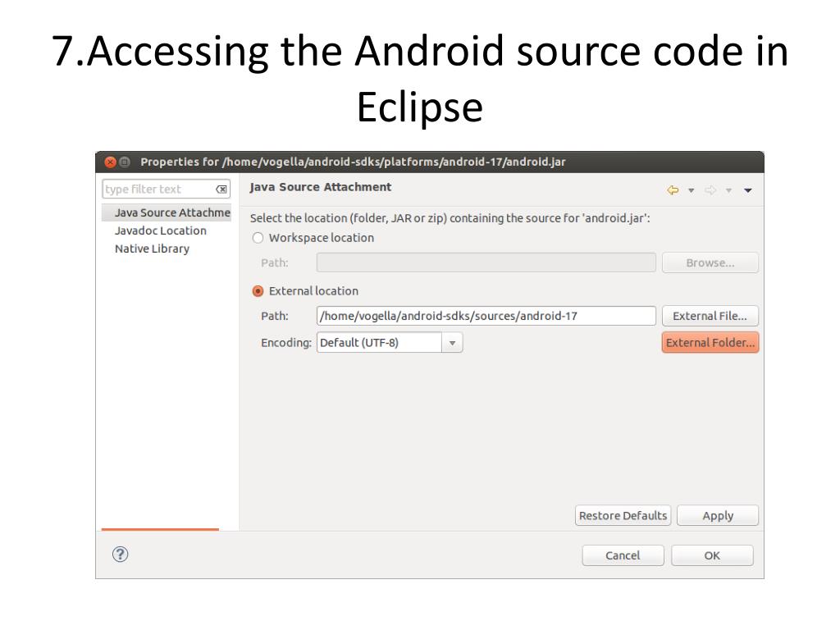
Task: Click the 'Select the location' instruction text
Action: tap(450, 218)
